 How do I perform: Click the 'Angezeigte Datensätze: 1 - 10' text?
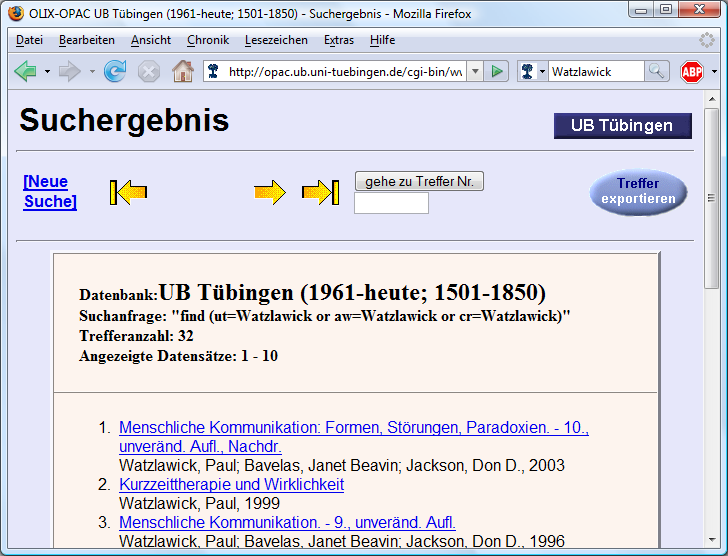(178, 356)
